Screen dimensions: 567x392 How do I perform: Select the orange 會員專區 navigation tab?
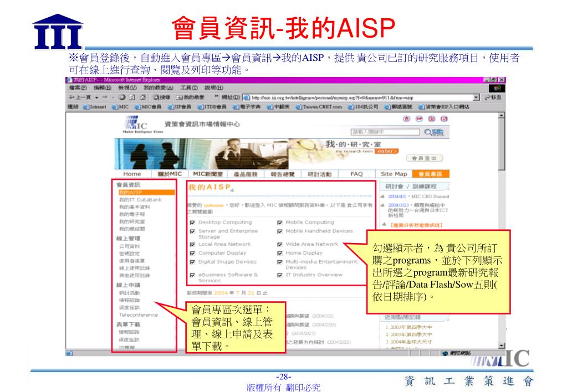431,174
